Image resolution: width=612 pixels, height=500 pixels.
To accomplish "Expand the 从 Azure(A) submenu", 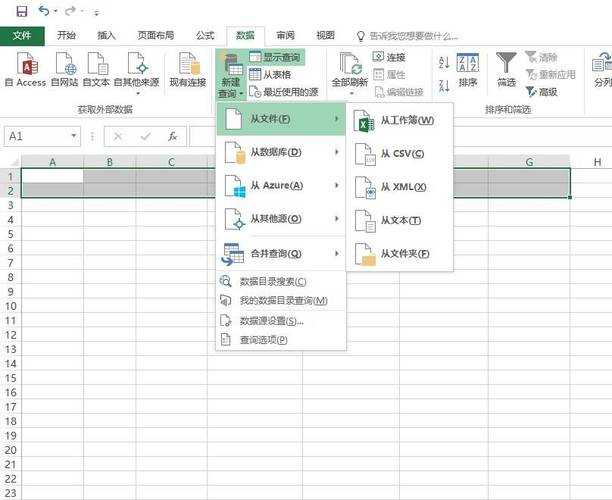I will tap(281, 185).
